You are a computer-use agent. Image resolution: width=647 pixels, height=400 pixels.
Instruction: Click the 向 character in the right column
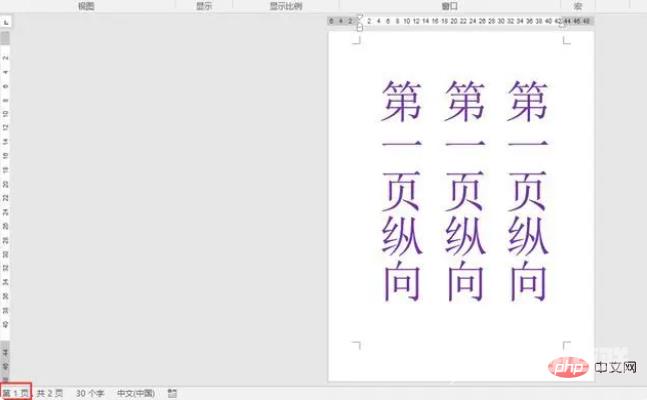click(527, 281)
